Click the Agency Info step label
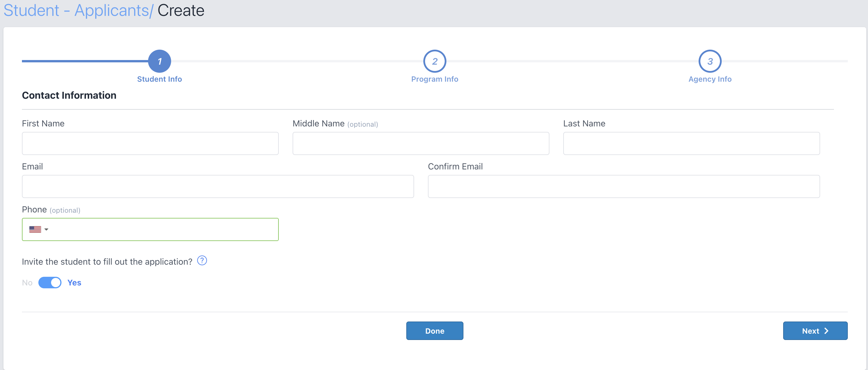The image size is (868, 370). [710, 79]
